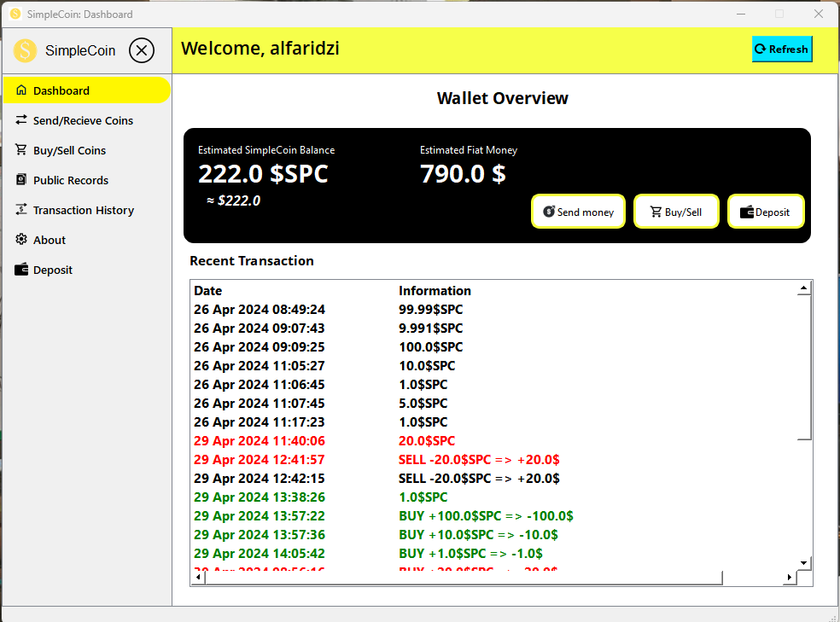Select the 99.99$SPC transaction entry
840x622 pixels.
431,310
